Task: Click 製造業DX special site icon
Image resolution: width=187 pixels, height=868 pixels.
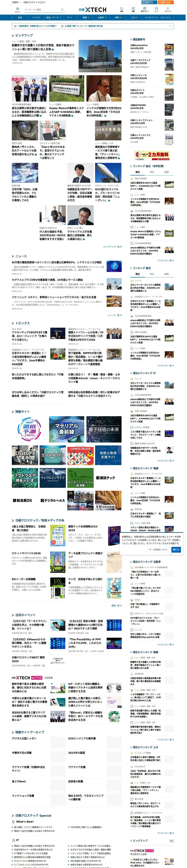Action: pyautogui.click(x=23, y=500)
